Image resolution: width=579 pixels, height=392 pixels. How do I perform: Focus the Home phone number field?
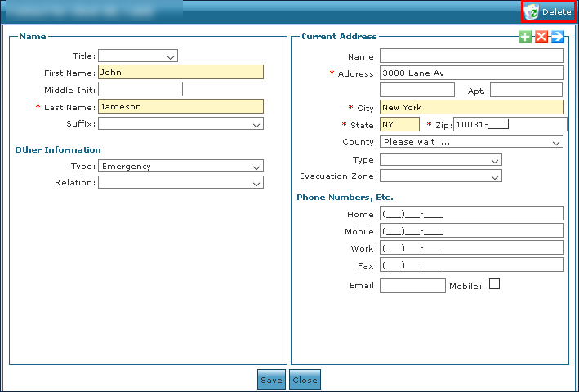tap(472, 213)
